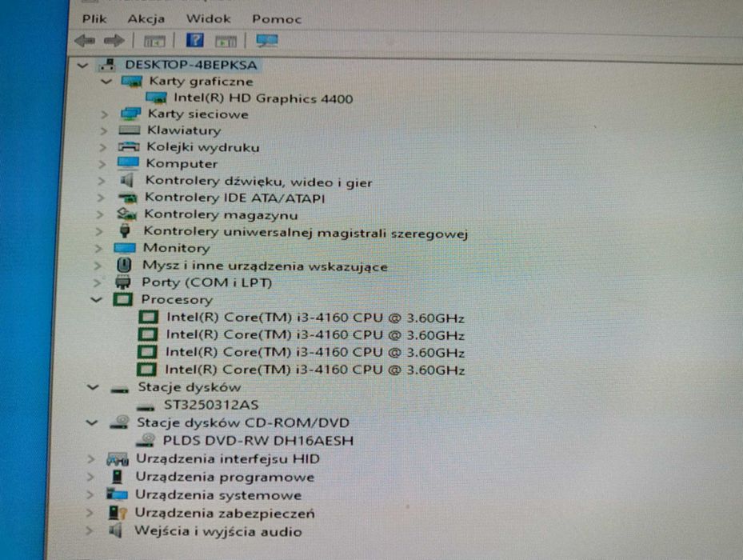
Task: Click the Karty graficzne display adapter icon
Action: point(132,82)
